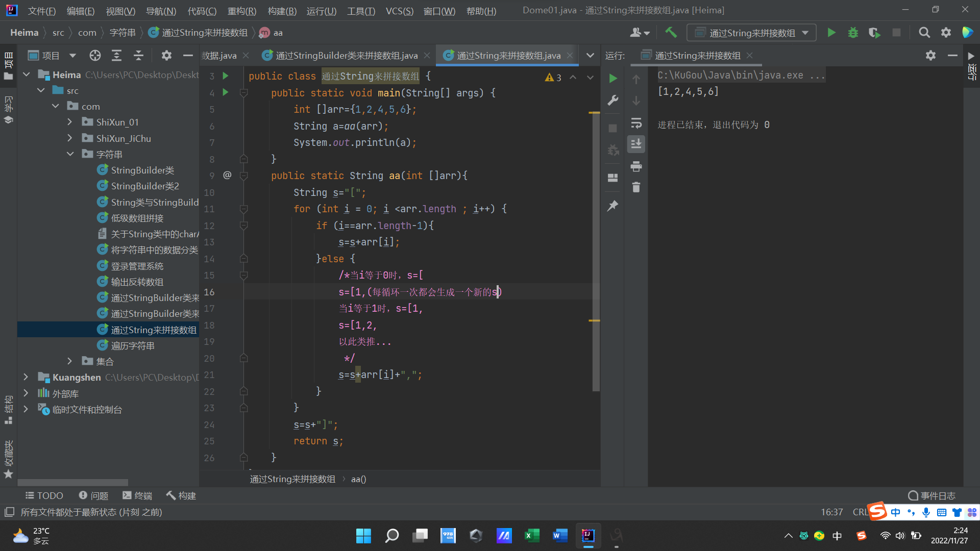
Task: Toggle soft-wrap in Run console
Action: click(x=636, y=123)
